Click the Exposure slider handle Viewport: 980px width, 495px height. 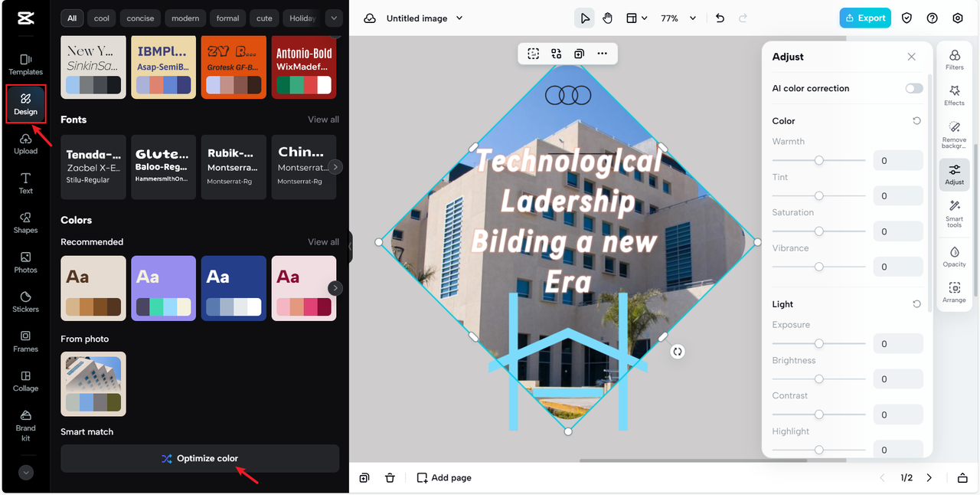click(x=818, y=343)
